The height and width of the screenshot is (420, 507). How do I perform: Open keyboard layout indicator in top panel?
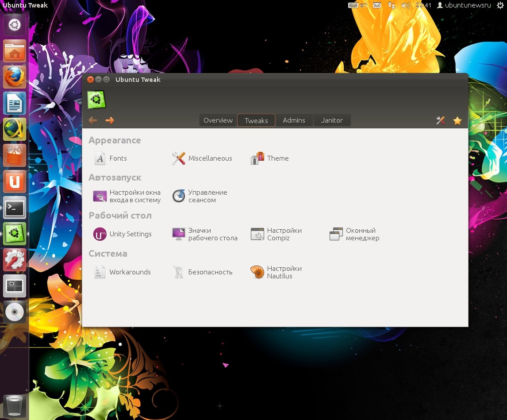[357, 5]
